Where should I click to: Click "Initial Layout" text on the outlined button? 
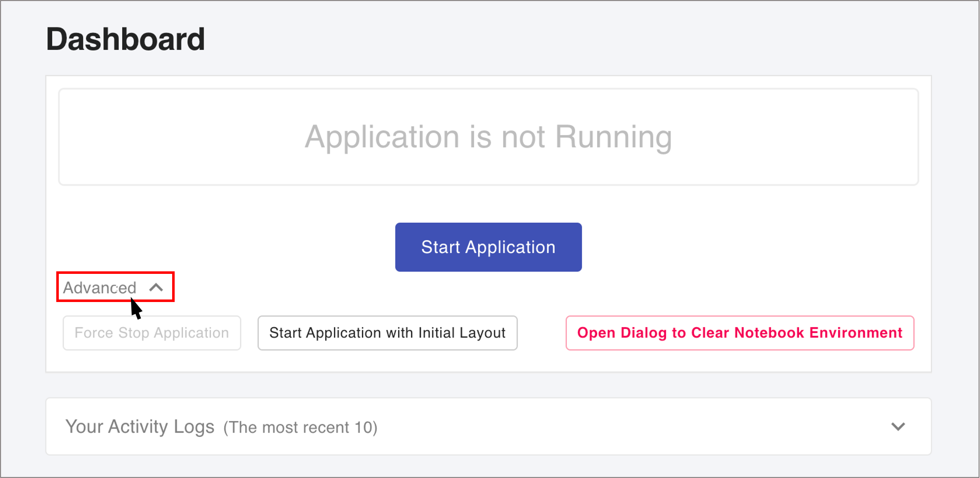point(462,333)
